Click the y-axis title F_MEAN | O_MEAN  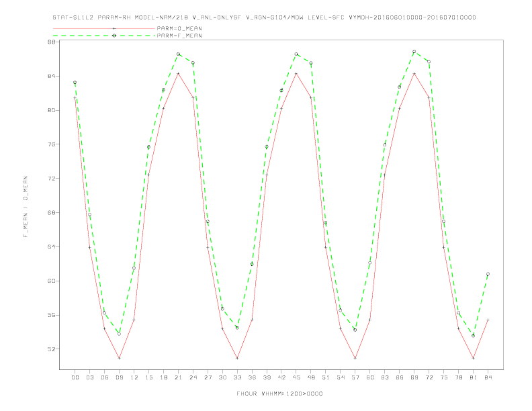coord(26,207)
